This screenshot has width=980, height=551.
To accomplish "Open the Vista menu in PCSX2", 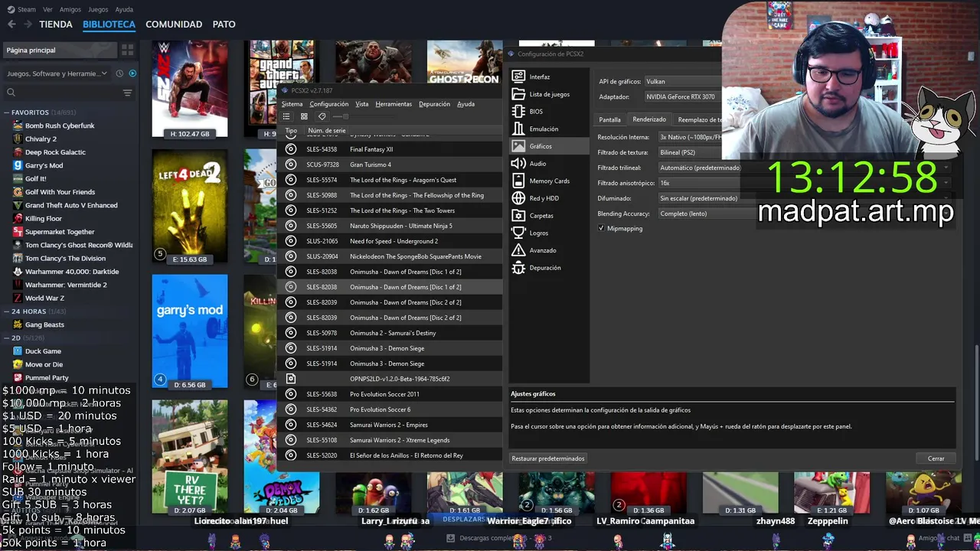I will tap(362, 104).
